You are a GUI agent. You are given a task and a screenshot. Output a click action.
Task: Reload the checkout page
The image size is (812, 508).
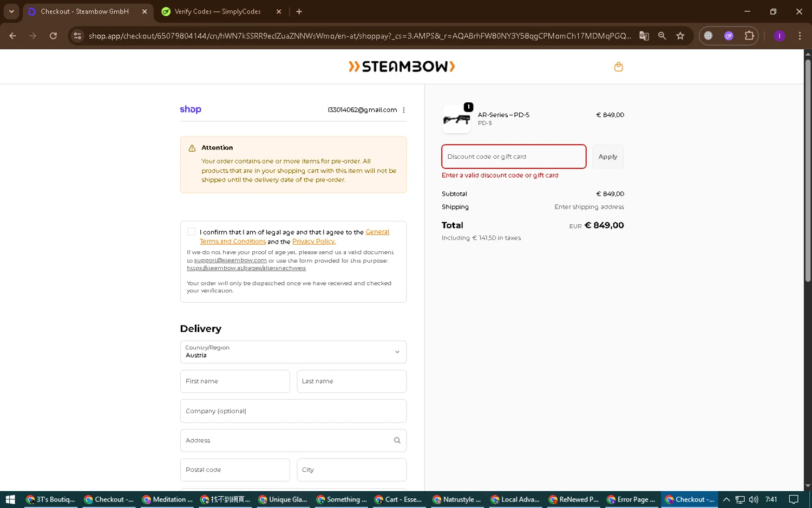click(x=53, y=36)
